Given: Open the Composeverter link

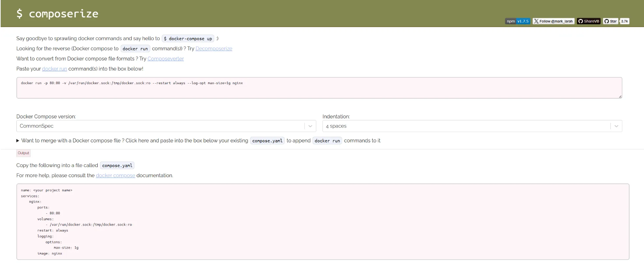Looking at the screenshot, I should 165,59.
